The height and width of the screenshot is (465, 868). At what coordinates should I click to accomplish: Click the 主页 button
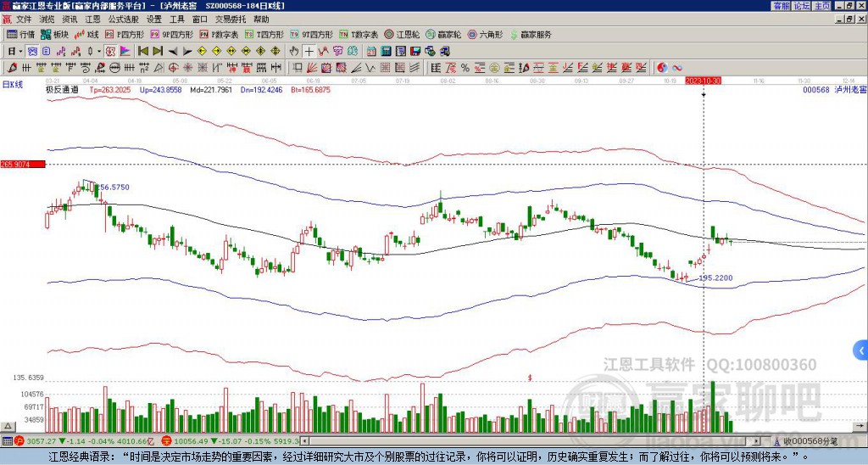coord(822,6)
